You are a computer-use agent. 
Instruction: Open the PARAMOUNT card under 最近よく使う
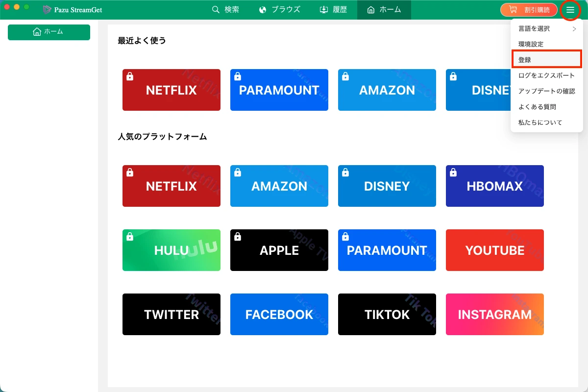(279, 90)
